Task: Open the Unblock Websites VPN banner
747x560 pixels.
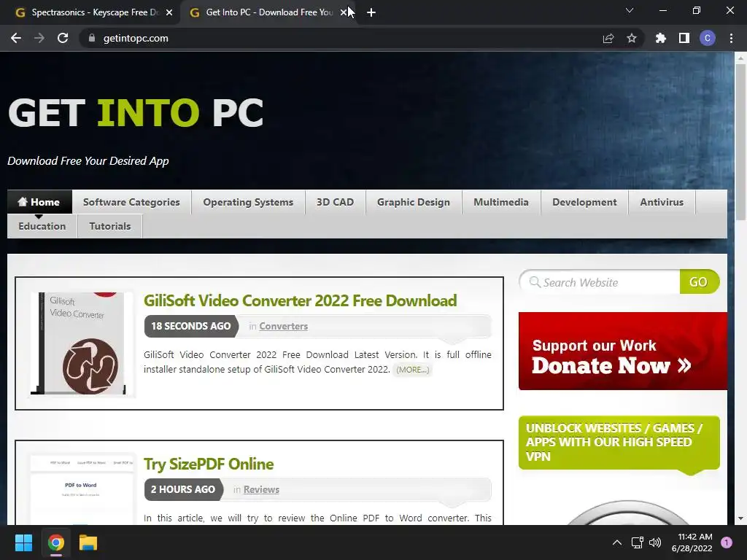Action: pyautogui.click(x=619, y=443)
